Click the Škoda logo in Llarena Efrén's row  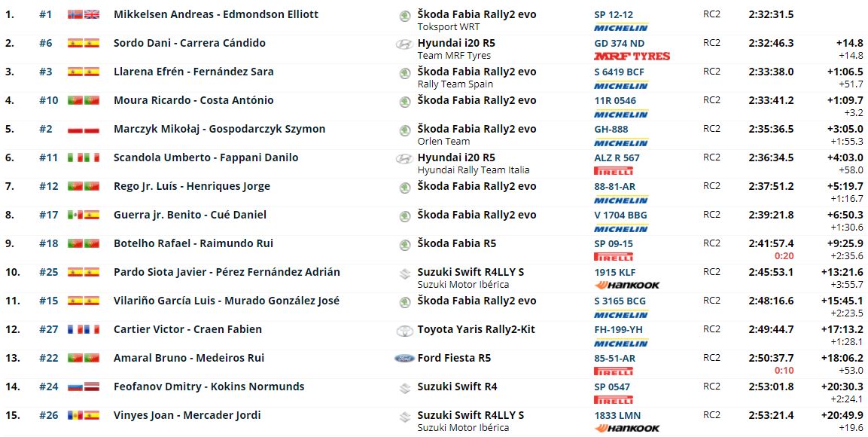tap(404, 72)
